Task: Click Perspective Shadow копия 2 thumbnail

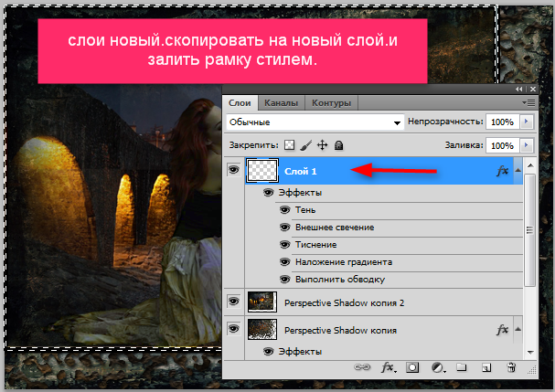Action: tap(261, 302)
